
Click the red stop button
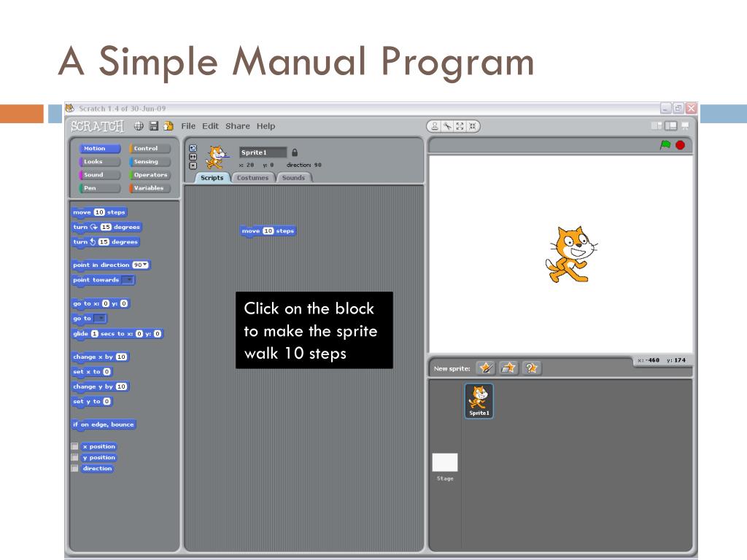click(x=681, y=145)
